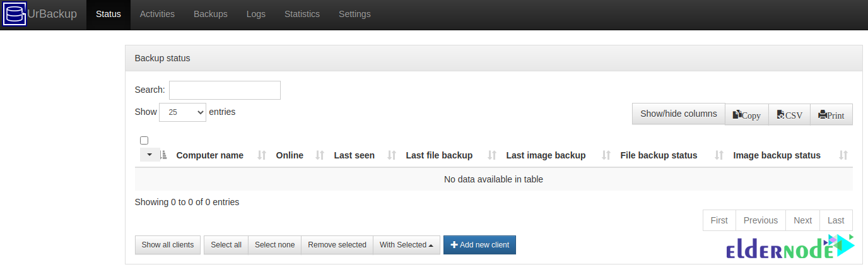Open the Statistics tab
The height and width of the screenshot is (267, 868).
click(x=302, y=14)
